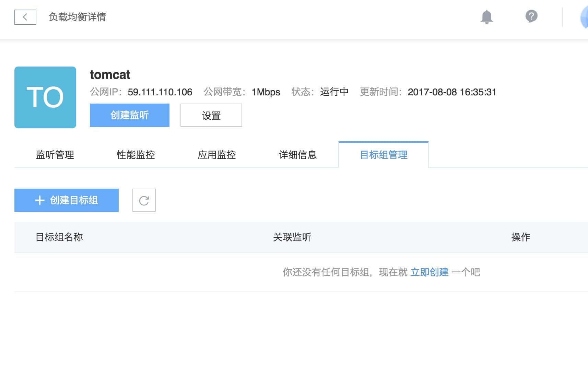Click the back arrow icon
This screenshot has width=588, height=391.
(25, 17)
